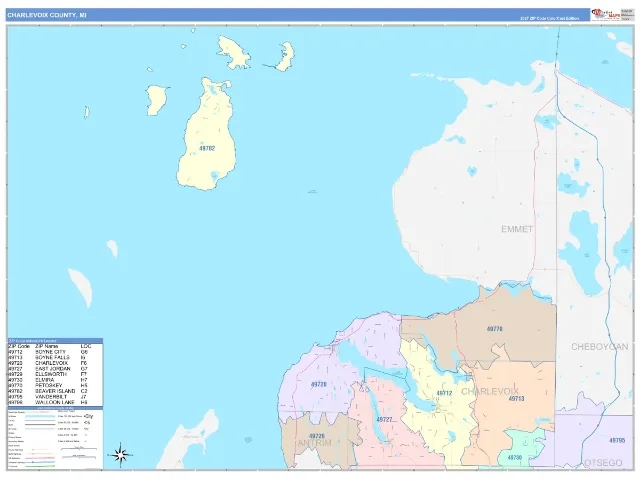Click the CHEBOYGAN county label
This screenshot has height=480, width=640.
coord(599,347)
